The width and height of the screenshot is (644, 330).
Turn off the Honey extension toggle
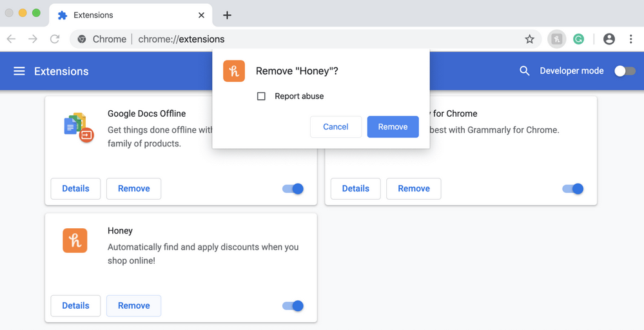pos(293,306)
